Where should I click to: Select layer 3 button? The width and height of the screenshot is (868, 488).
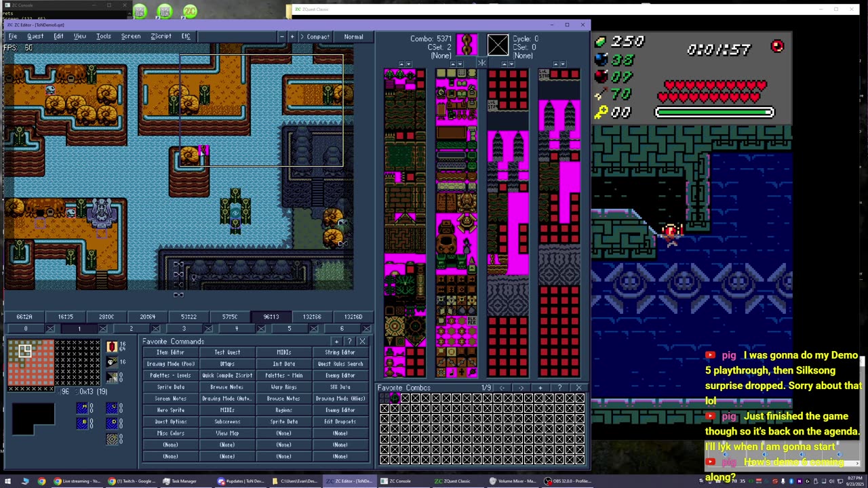183,329
